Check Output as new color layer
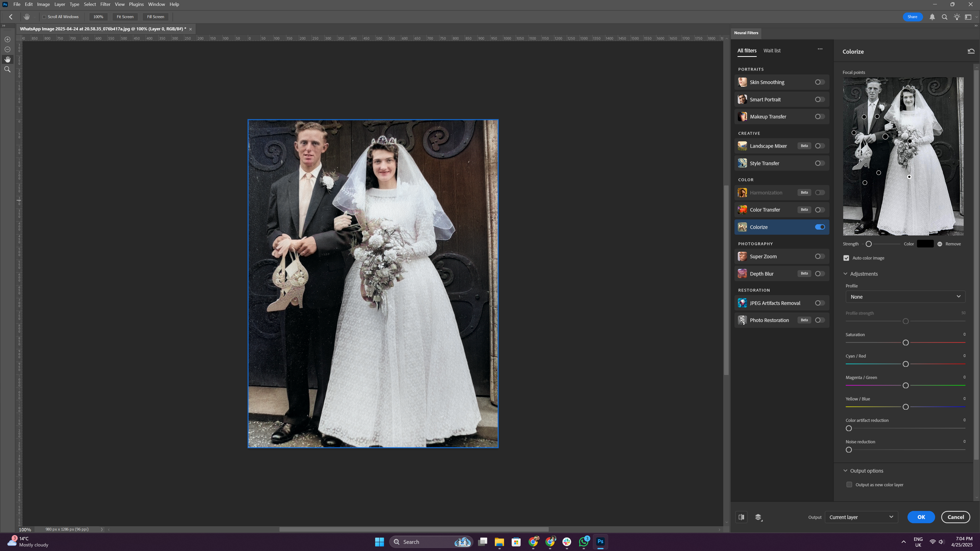Image resolution: width=980 pixels, height=551 pixels. pyautogui.click(x=849, y=484)
